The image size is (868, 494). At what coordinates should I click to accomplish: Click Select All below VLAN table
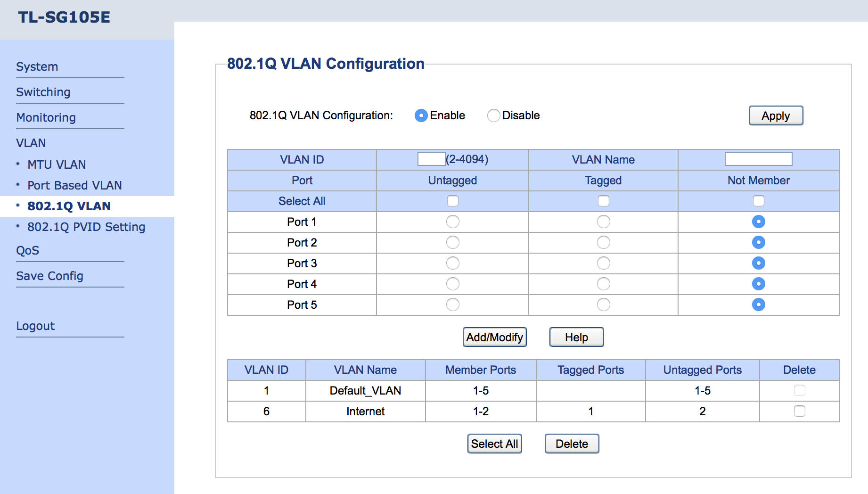pos(494,444)
